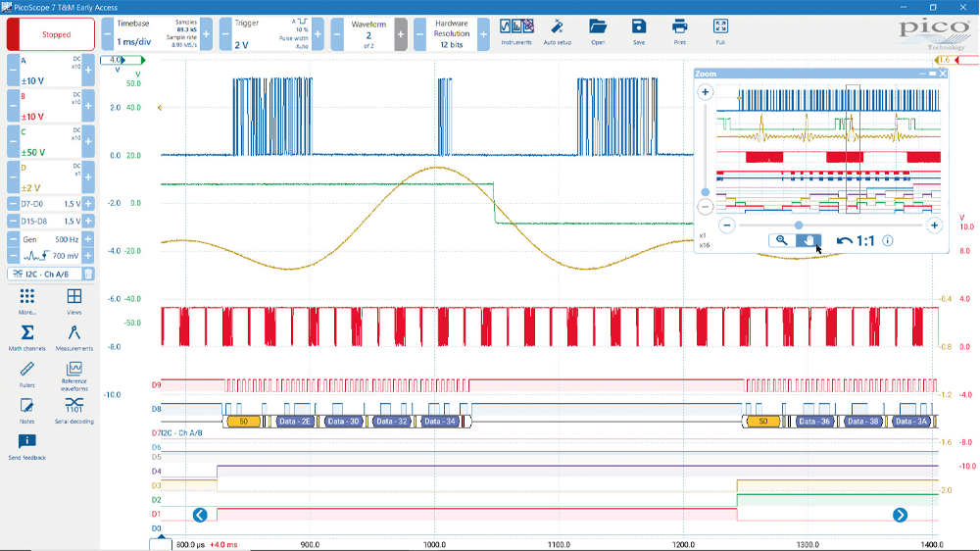Click the red Stopped capture button
The image size is (980, 551).
(51, 34)
